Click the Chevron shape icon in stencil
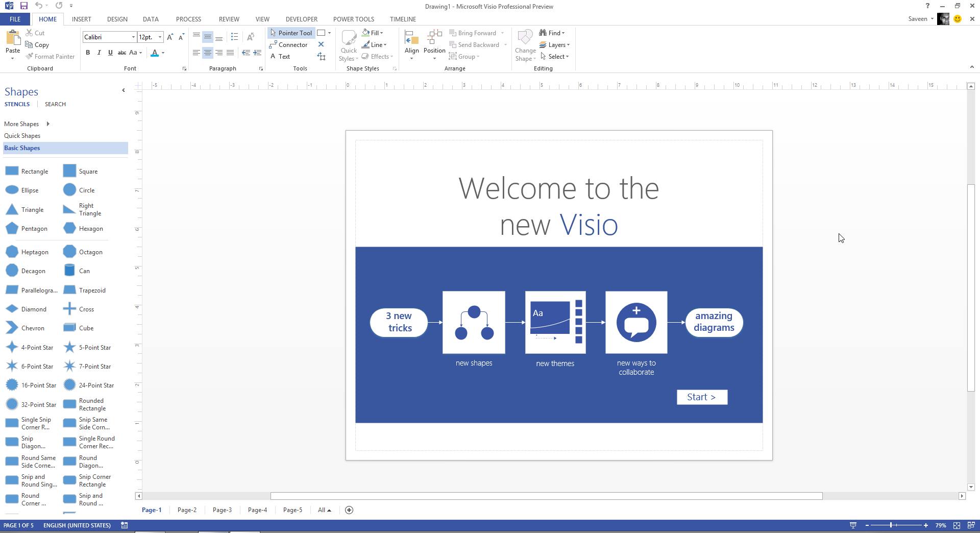This screenshot has height=533, width=980. point(12,328)
